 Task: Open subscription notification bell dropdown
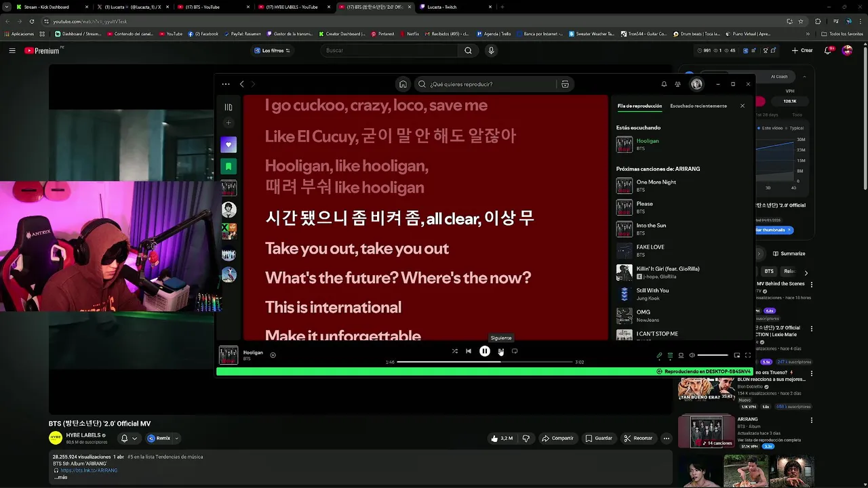point(129,438)
